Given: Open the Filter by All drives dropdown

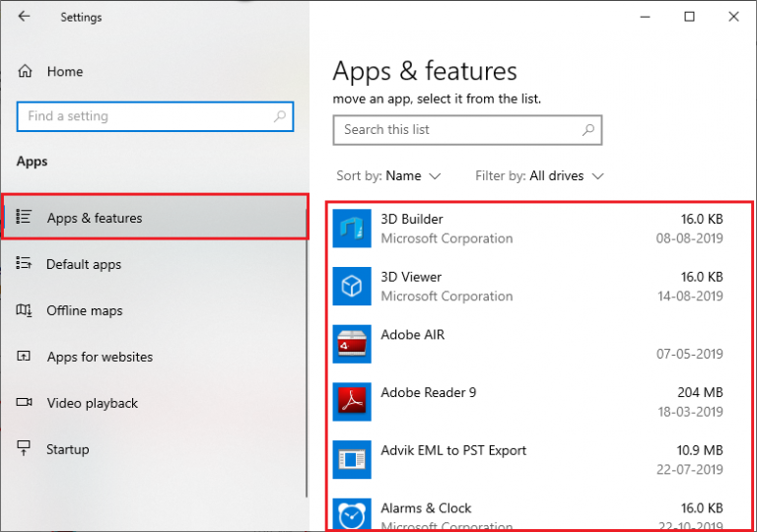Looking at the screenshot, I should [x=539, y=175].
